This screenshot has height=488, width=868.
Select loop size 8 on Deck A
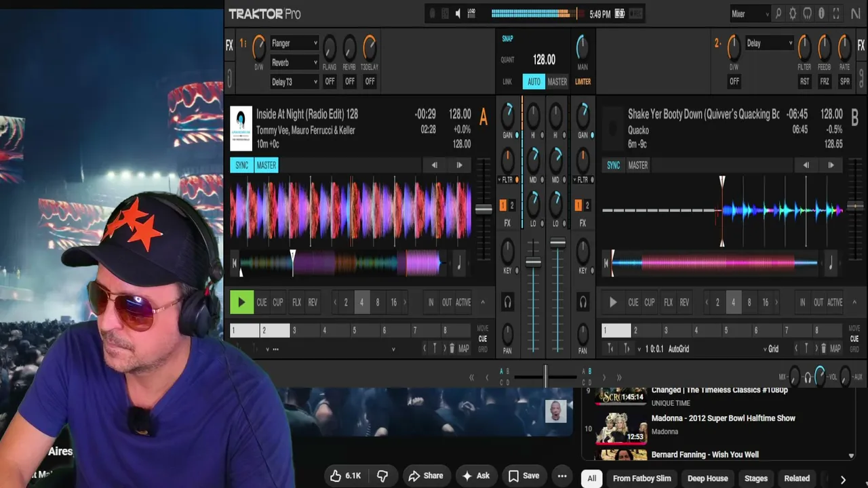tap(378, 302)
